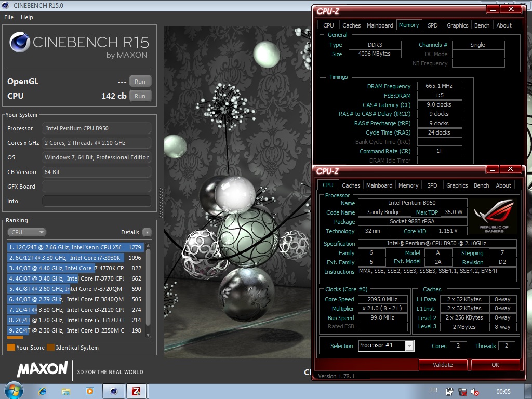Select ranking row Core i3-2350M 198
The width and height of the screenshot is (532, 399).
75,330
